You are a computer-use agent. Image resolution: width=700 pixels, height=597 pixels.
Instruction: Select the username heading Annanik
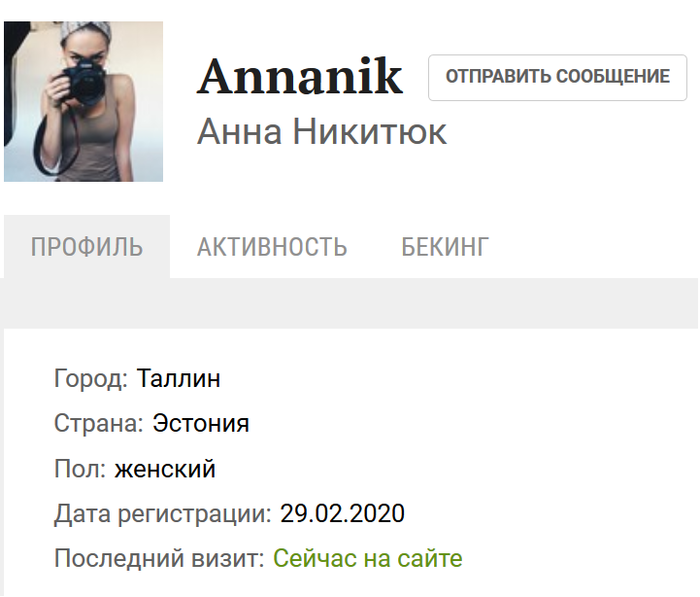pos(300,76)
